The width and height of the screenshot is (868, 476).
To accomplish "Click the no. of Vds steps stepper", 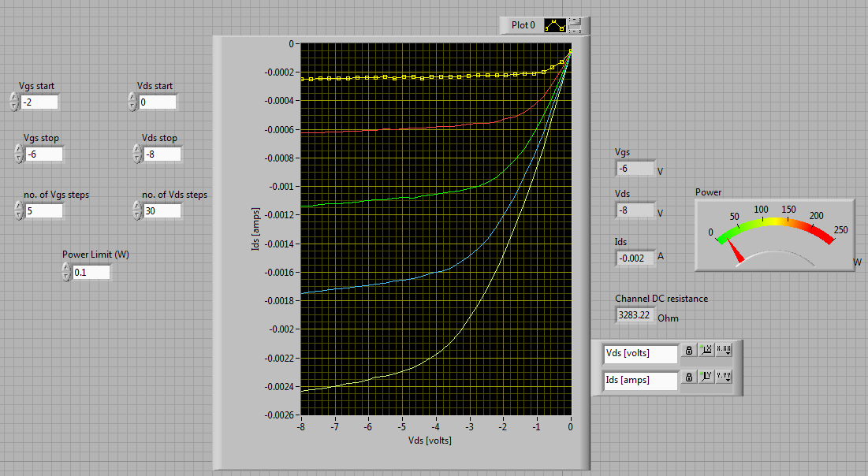I will pos(137,211).
